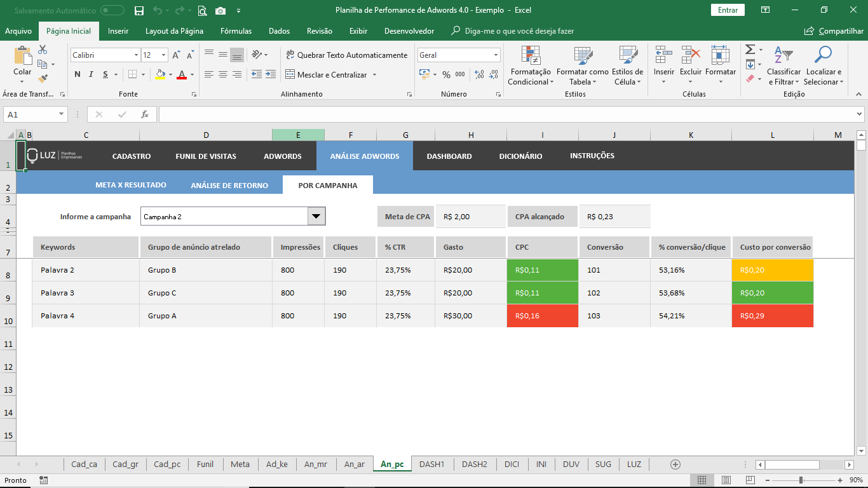Click the macro record icon in status bar
Viewport: 868px width, 488px height.
[x=43, y=480]
